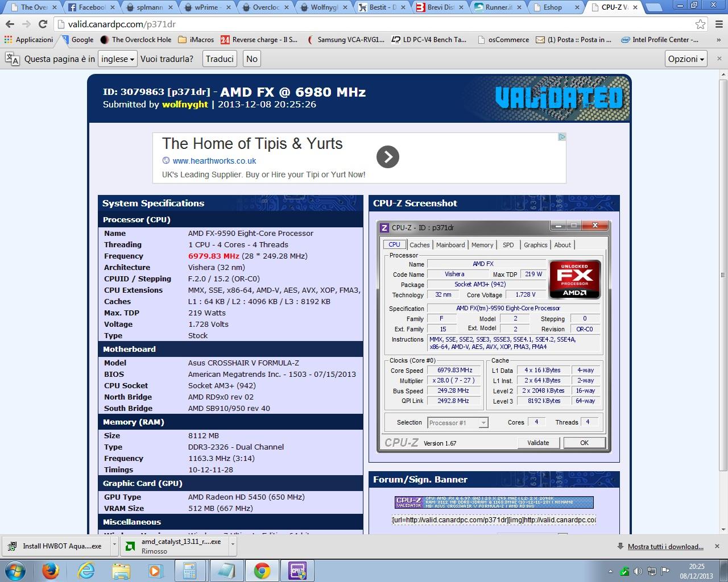
Task: Click the AdChoices icon on the ad
Action: (x=561, y=137)
